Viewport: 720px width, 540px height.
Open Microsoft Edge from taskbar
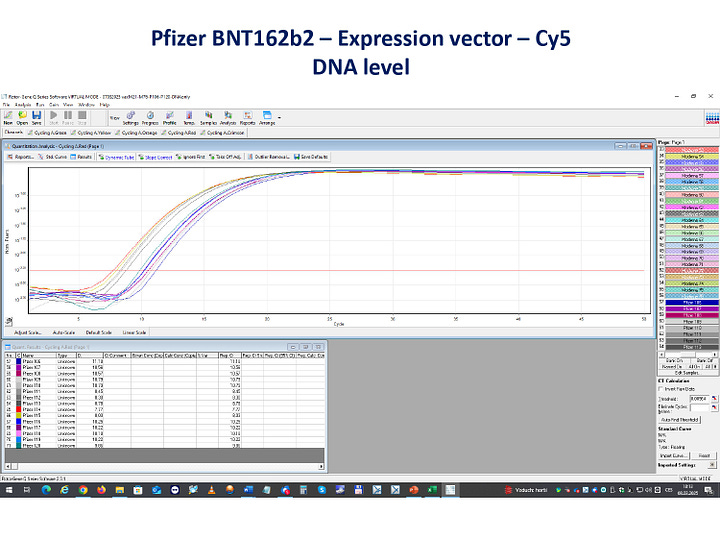pos(46,490)
